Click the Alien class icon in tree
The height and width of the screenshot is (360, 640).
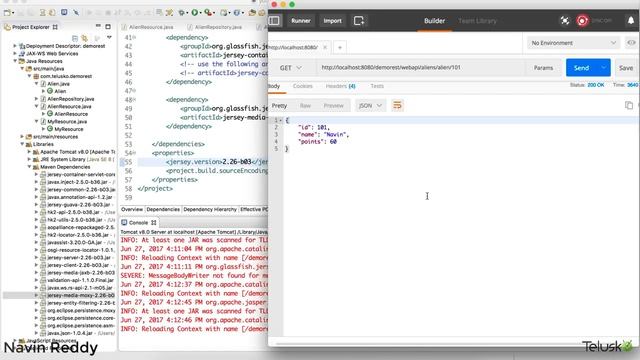50,91
